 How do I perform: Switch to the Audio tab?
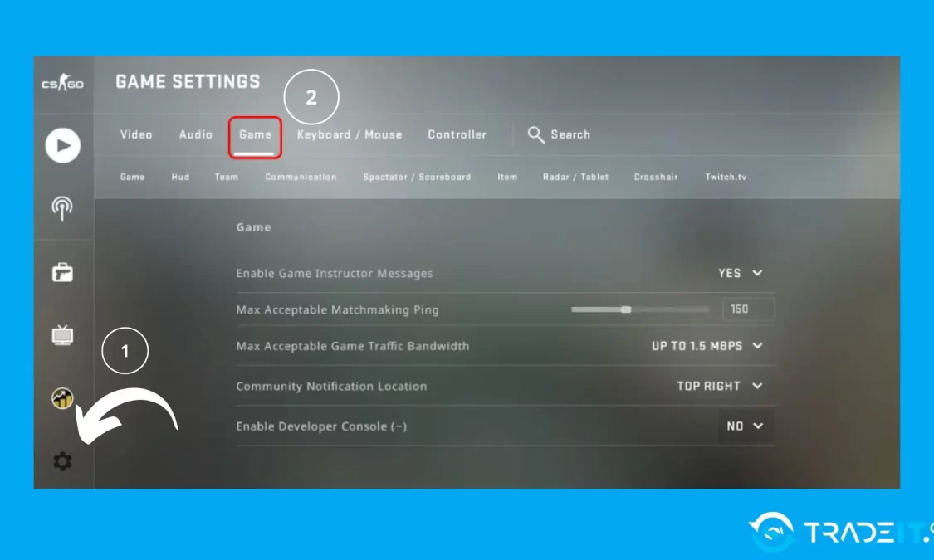(195, 134)
